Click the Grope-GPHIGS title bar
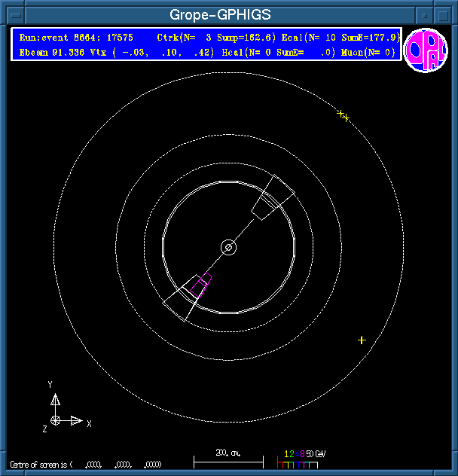The width and height of the screenshot is (458, 476). pyautogui.click(x=219, y=14)
